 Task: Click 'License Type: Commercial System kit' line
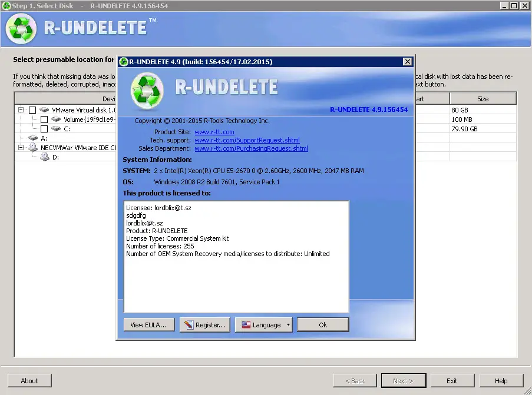coord(177,238)
